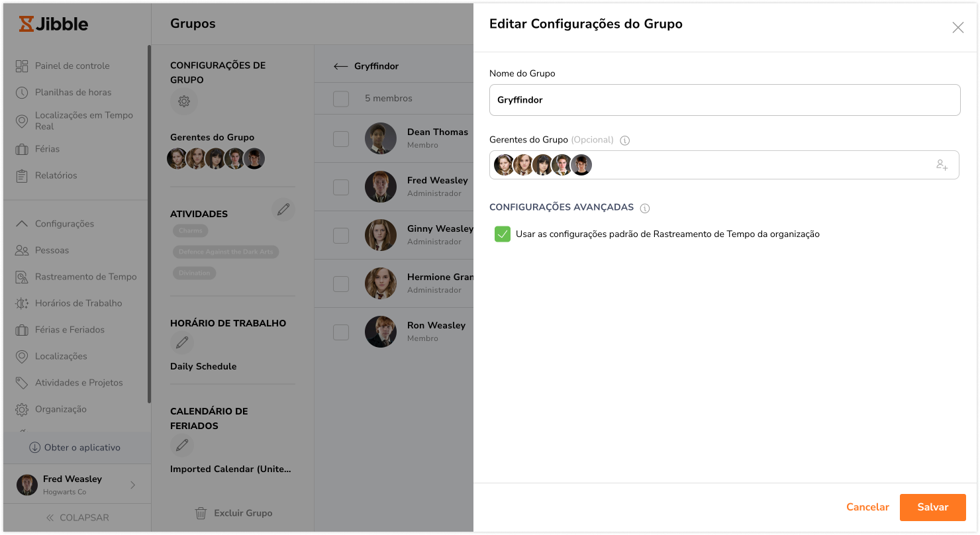The image size is (980, 535).
Task: Click the Gerentes do Grupo field
Action: coord(724,165)
